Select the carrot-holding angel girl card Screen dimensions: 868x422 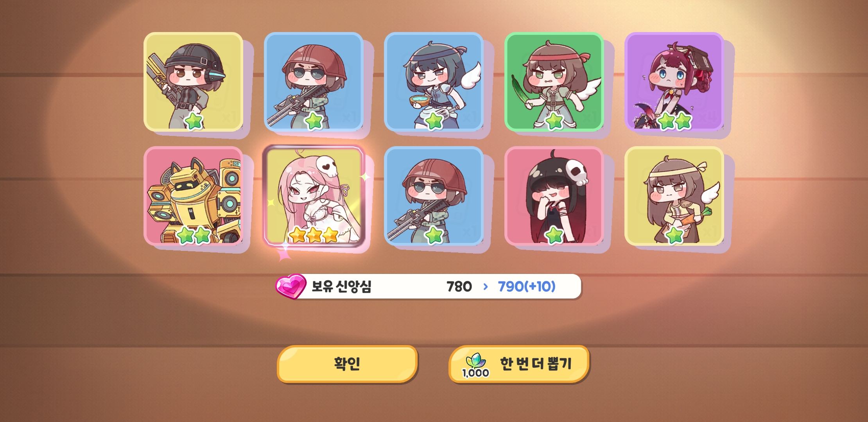[x=674, y=196]
